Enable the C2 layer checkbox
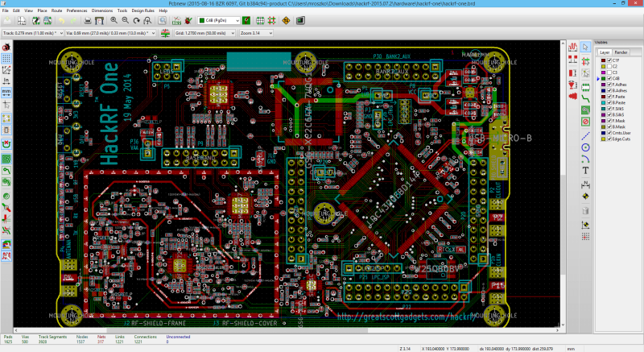Viewport: 644px width, 352px height. (x=609, y=66)
